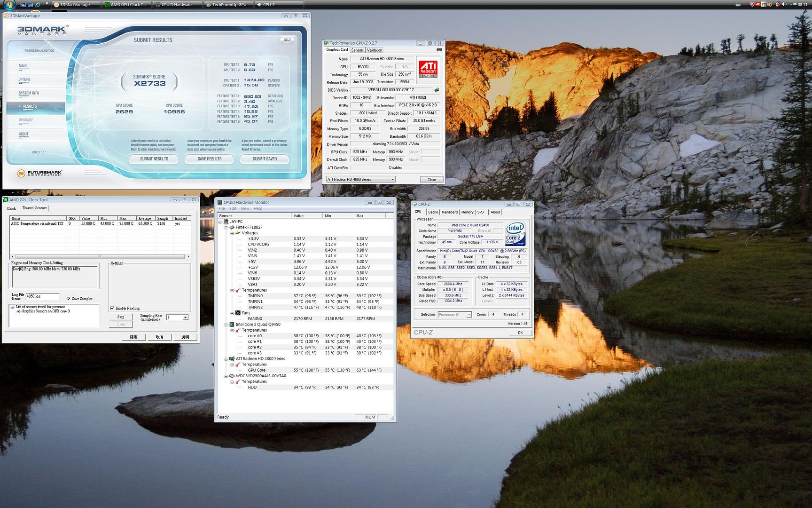The width and height of the screenshot is (812, 508).
Task: Click the Intel Core 2 Quad logo
Action: click(515, 234)
